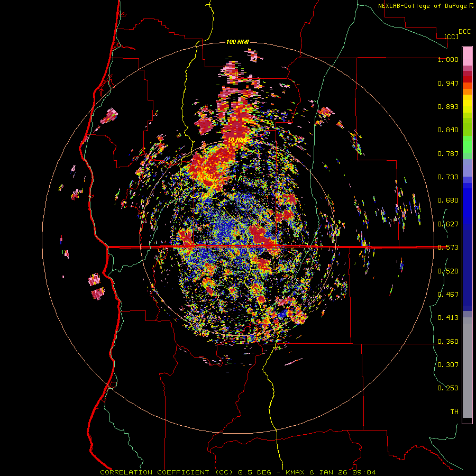Click the Correlation Coefficient caption at bottom
Image resolution: width=476 pixels, height=476 pixels.
pos(238,472)
